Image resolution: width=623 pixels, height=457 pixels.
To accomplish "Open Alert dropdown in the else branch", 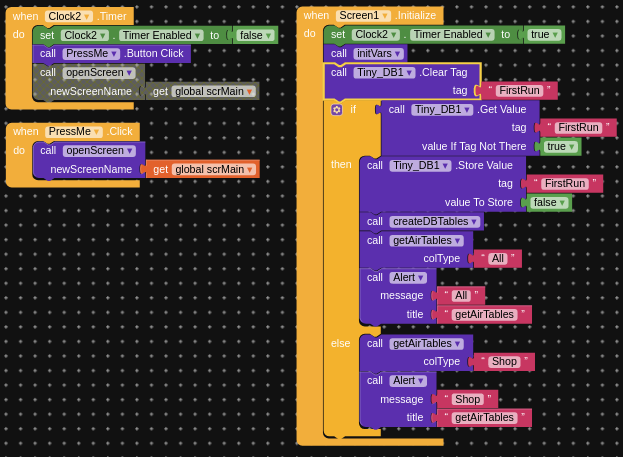I will pos(408,381).
